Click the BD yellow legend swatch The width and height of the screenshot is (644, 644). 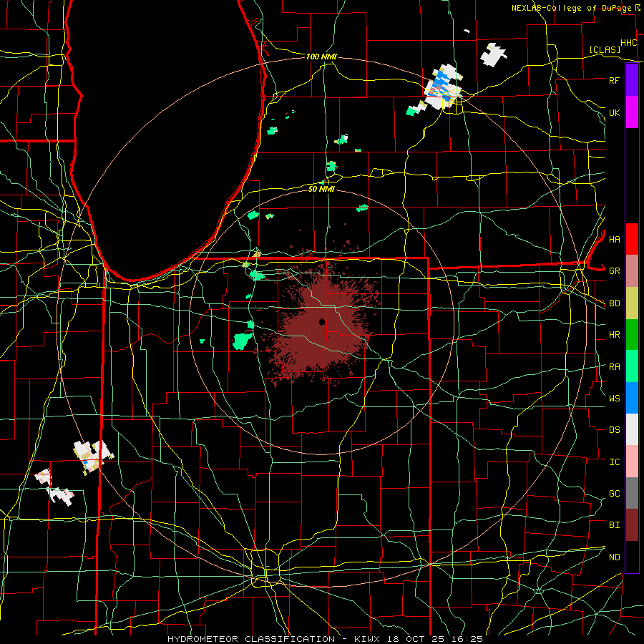(632, 303)
